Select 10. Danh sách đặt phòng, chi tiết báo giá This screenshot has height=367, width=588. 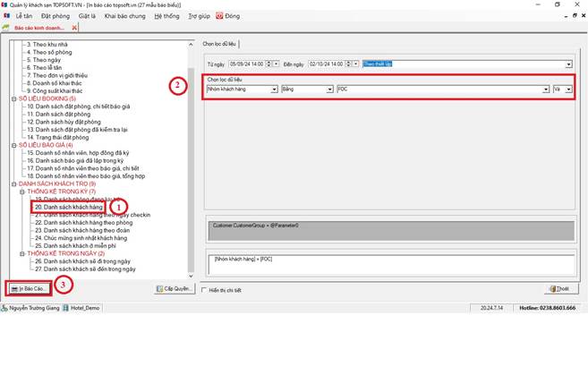coord(79,107)
